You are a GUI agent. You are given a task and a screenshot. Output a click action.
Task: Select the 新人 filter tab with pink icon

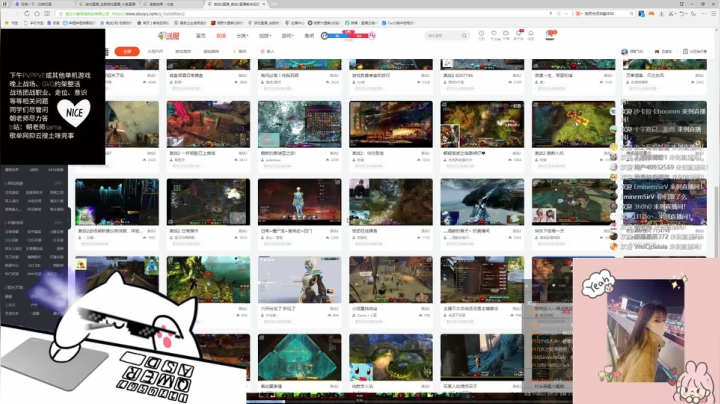(x=267, y=51)
